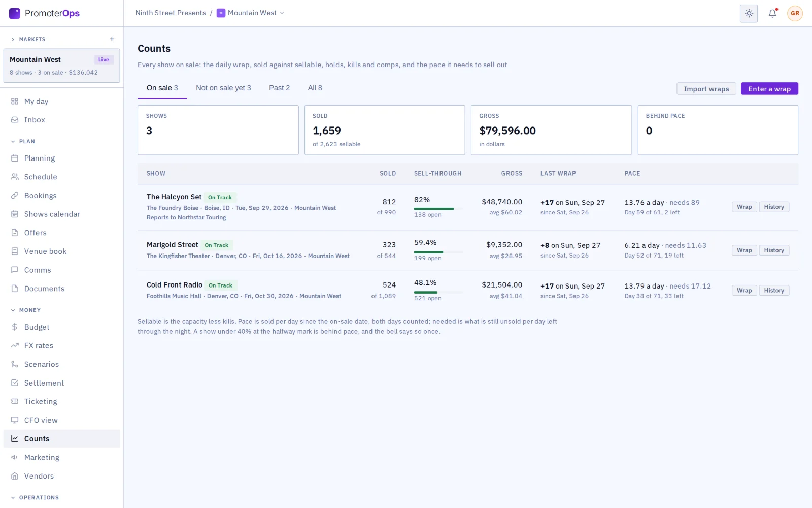812x508 pixels.
Task: Open History for Cold Front Radio
Action: (774, 291)
